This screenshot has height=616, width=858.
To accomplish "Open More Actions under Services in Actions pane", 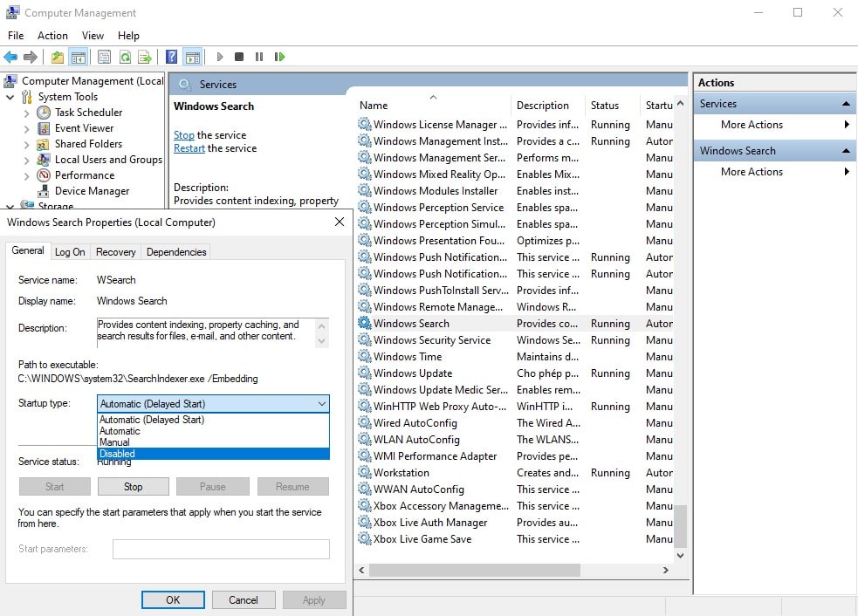I will (x=775, y=124).
